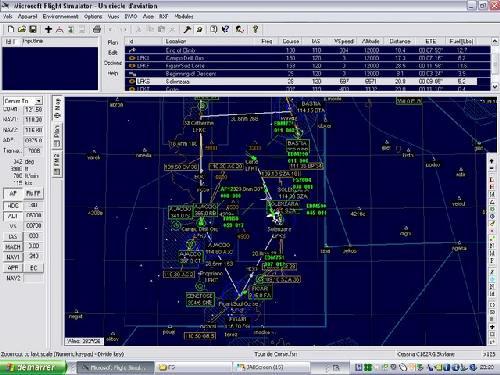Image resolution: width=500 pixels, height=375 pixels.
Task: Click the flight plan table's down scroll arrow
Action: click(495, 87)
